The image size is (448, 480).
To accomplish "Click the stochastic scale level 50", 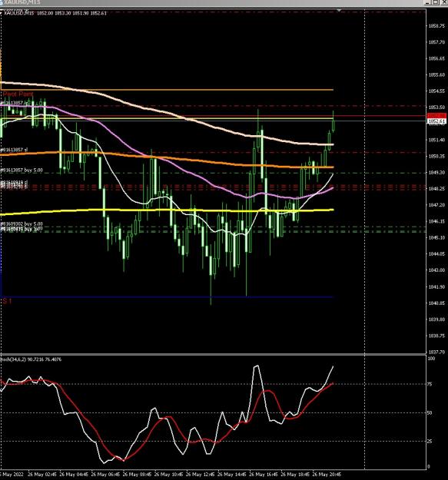I will 430,413.
